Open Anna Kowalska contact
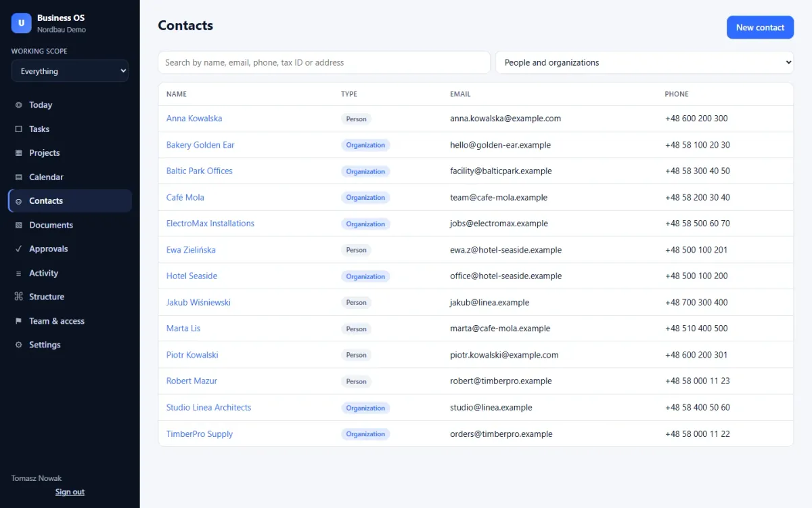 pyautogui.click(x=194, y=119)
